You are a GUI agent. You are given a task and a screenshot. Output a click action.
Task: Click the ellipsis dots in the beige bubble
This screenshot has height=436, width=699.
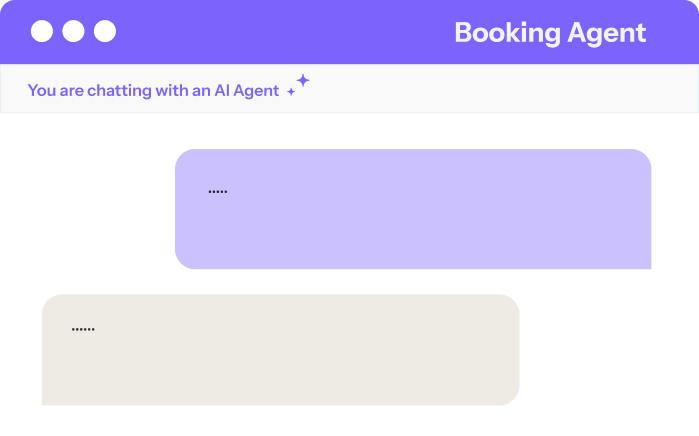83,329
